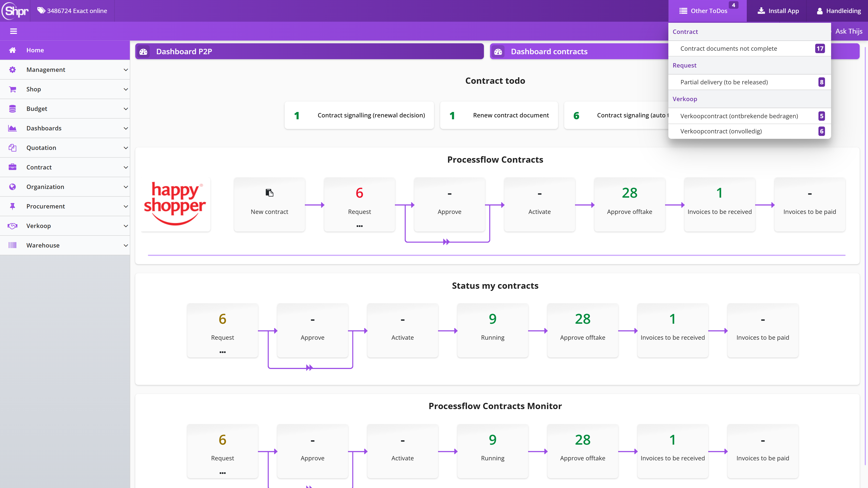Click Ask Thijs

pyautogui.click(x=849, y=31)
